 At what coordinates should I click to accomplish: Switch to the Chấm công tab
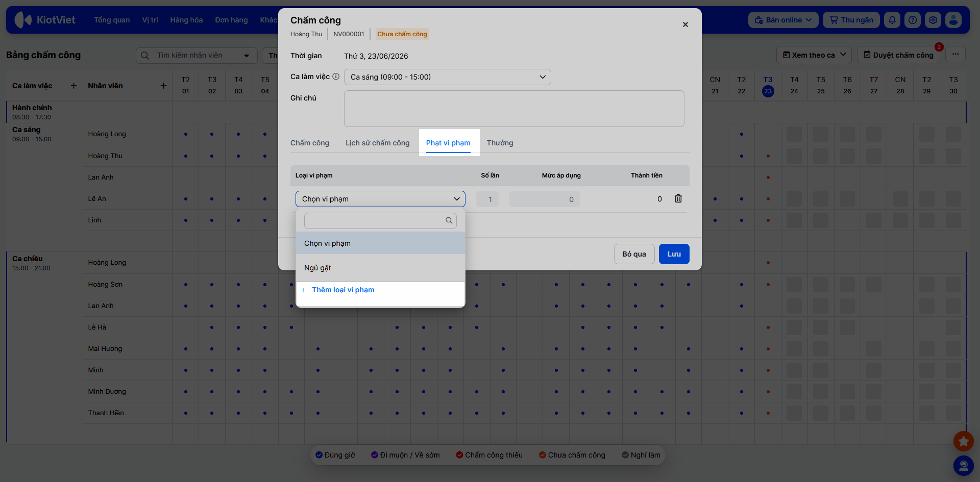click(x=310, y=143)
